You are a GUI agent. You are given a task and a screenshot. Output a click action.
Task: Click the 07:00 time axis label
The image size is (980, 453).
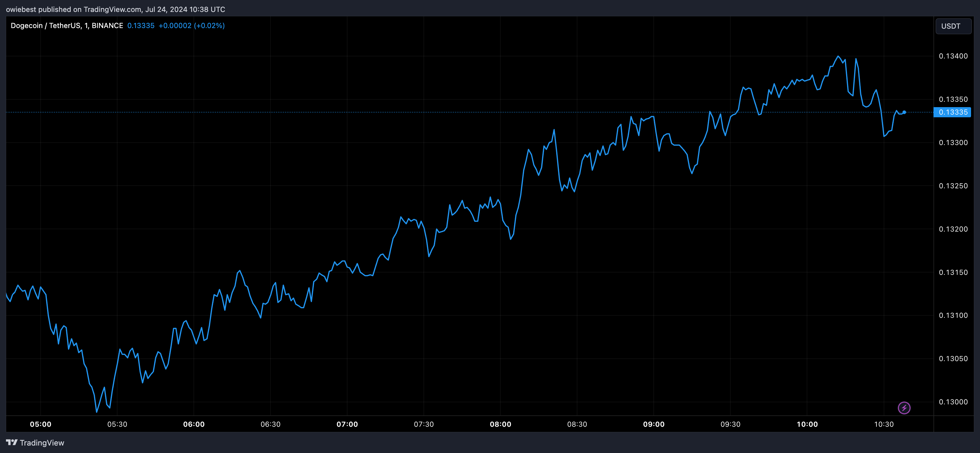tap(347, 424)
